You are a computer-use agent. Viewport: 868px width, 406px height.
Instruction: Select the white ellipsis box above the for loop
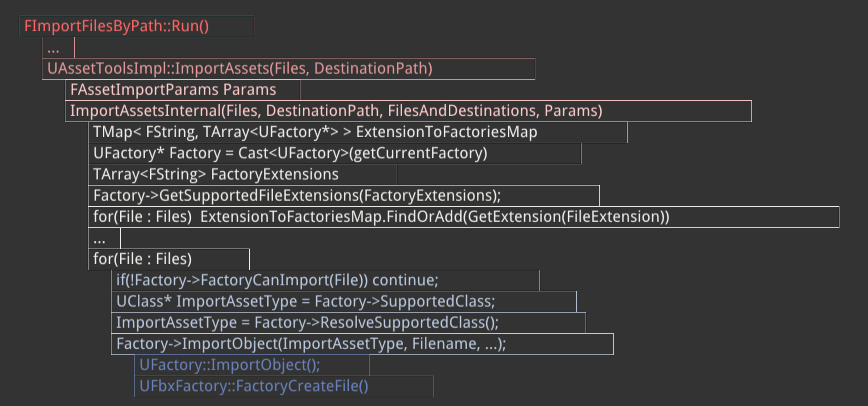pyautogui.click(x=104, y=238)
